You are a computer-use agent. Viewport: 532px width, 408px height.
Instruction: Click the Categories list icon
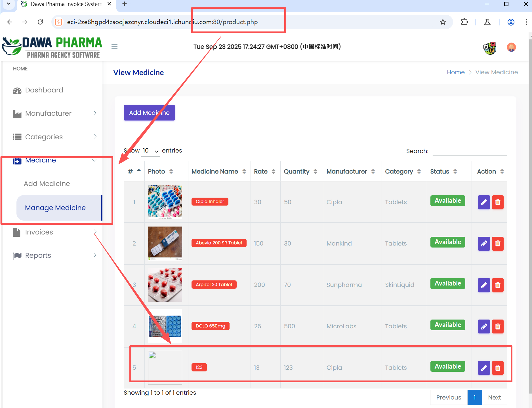point(17,137)
